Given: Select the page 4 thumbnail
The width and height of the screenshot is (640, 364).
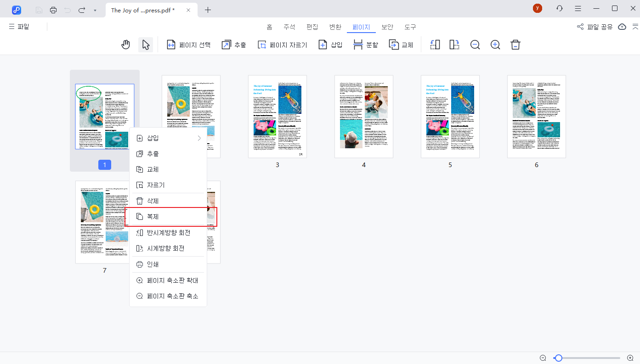Looking at the screenshot, I should tap(363, 117).
